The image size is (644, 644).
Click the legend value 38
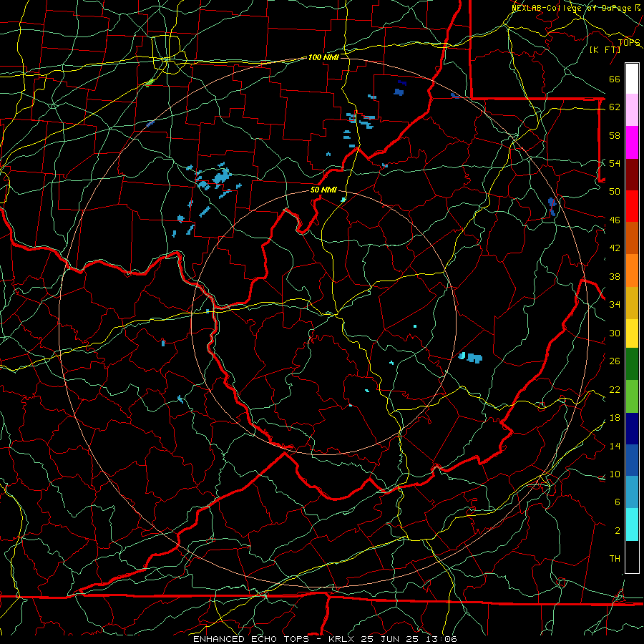(615, 276)
